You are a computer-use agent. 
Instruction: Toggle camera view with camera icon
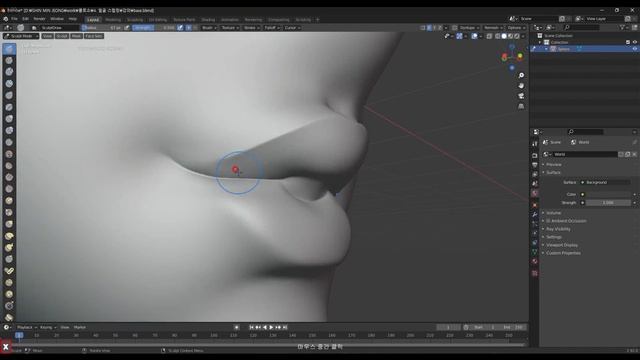521,96
